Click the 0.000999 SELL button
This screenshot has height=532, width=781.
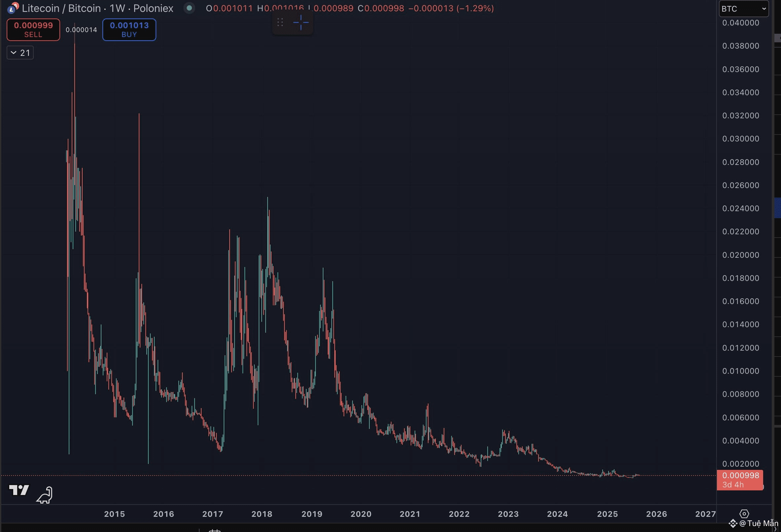pos(33,30)
